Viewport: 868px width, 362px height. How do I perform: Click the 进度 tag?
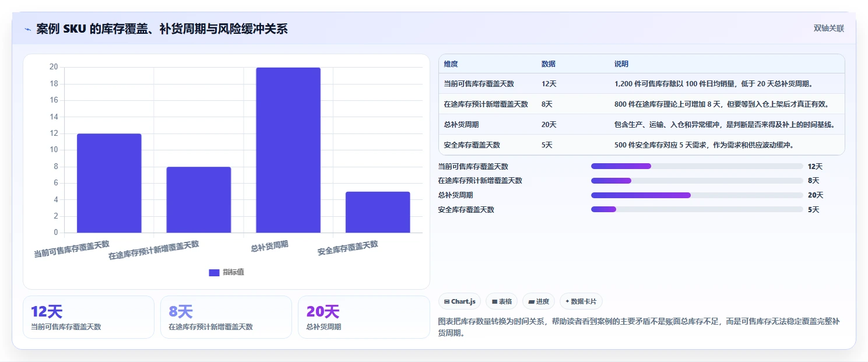(539, 301)
